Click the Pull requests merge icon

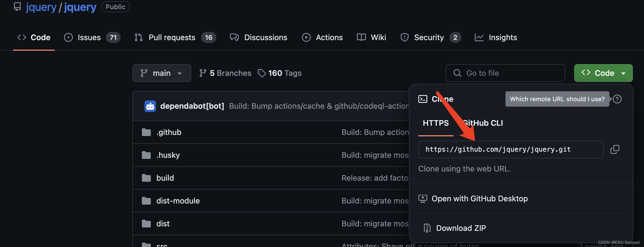(139, 37)
